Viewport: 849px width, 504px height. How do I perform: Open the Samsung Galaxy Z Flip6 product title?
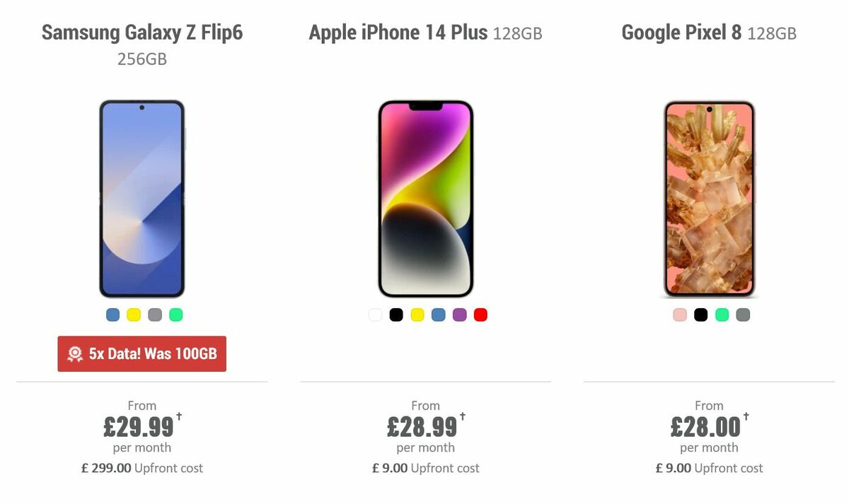click(x=141, y=33)
